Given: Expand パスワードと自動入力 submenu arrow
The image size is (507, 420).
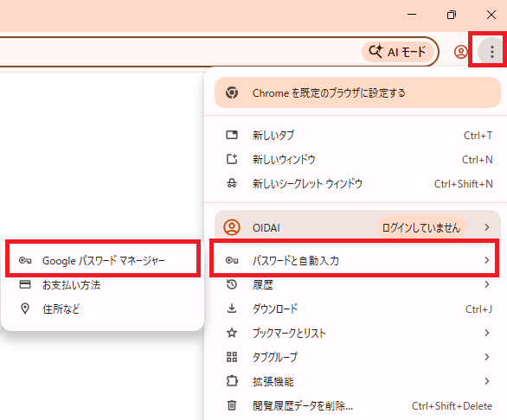Looking at the screenshot, I should [487, 260].
